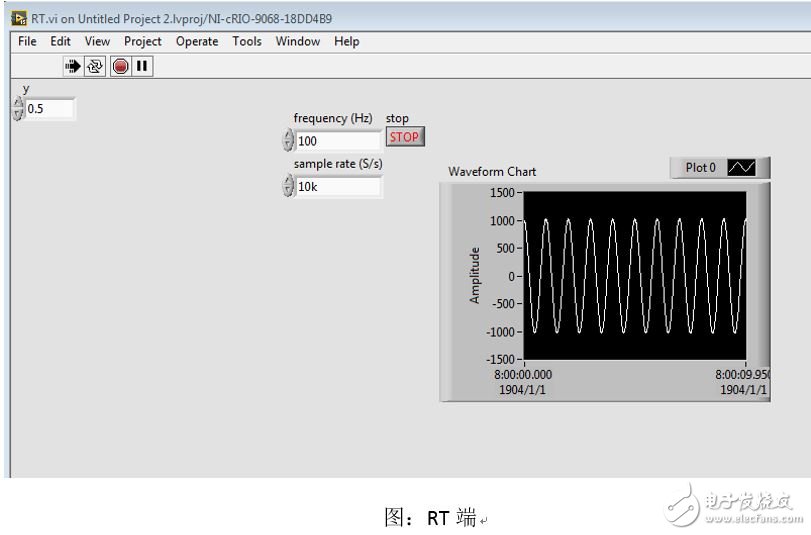Click the Run arrow toolbar icon

tap(74, 66)
